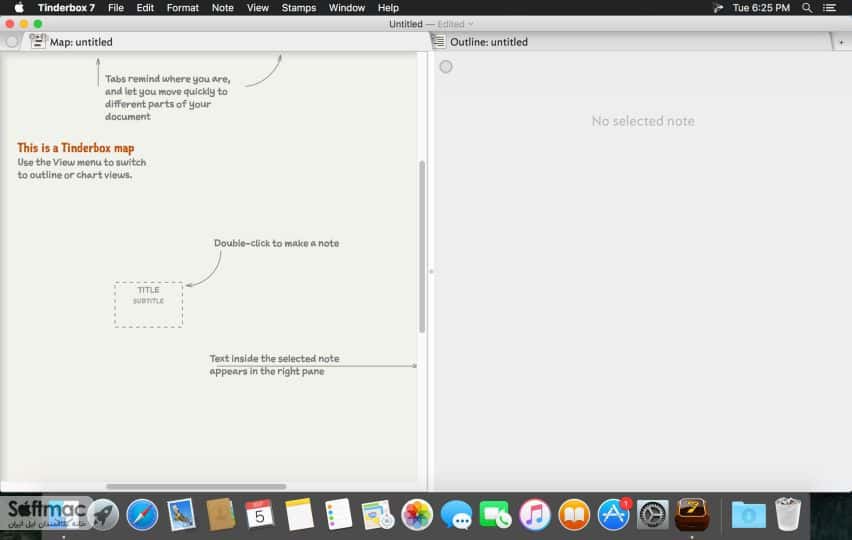This screenshot has width=852, height=540.
Task: Click the 'Double-click to make a note' hint
Action: coord(276,243)
